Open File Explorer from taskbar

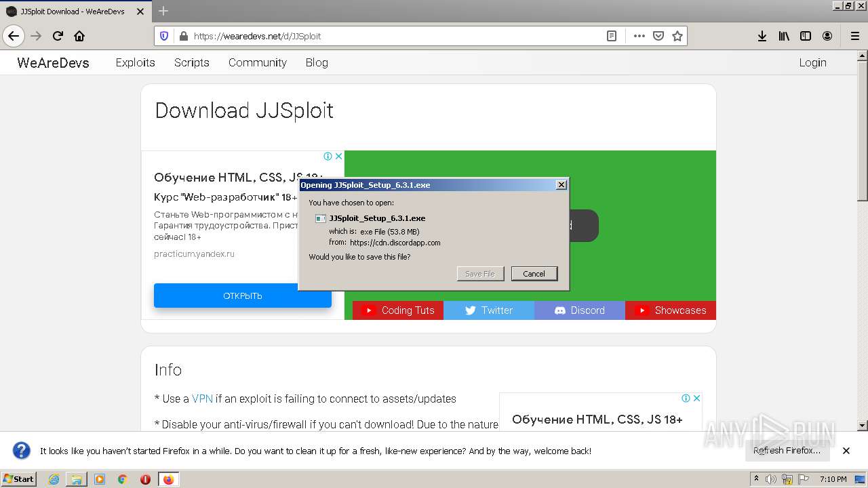pos(77,479)
